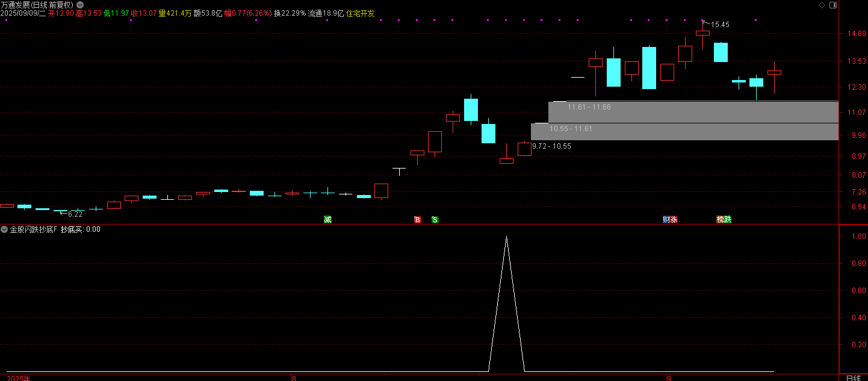Click the 万通发展(日线.前复权) chart title
The image size is (868, 381).
(37, 4)
